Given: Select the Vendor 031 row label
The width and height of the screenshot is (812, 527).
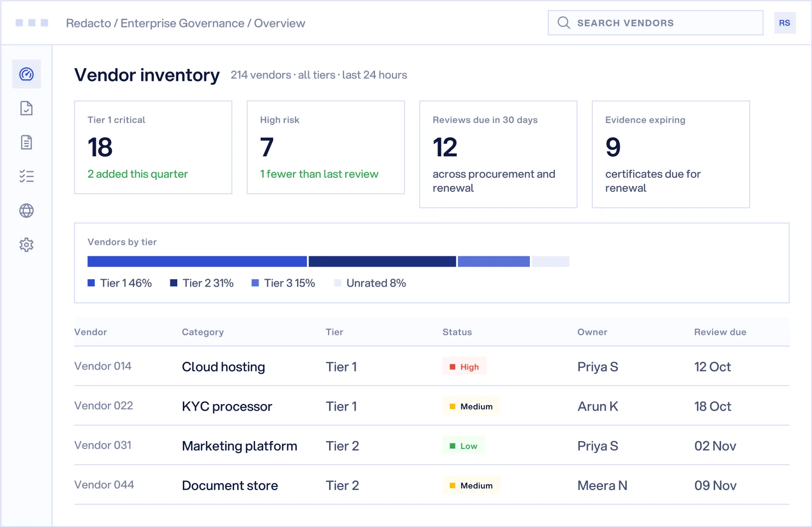Looking at the screenshot, I should pyautogui.click(x=103, y=445).
